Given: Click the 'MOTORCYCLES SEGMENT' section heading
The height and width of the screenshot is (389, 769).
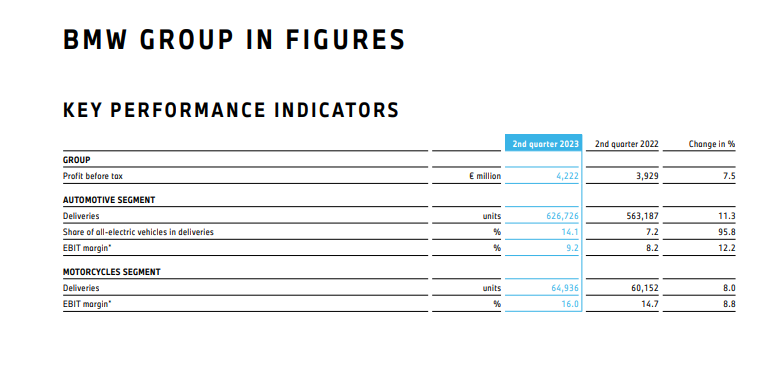Looking at the screenshot, I should [x=112, y=272].
